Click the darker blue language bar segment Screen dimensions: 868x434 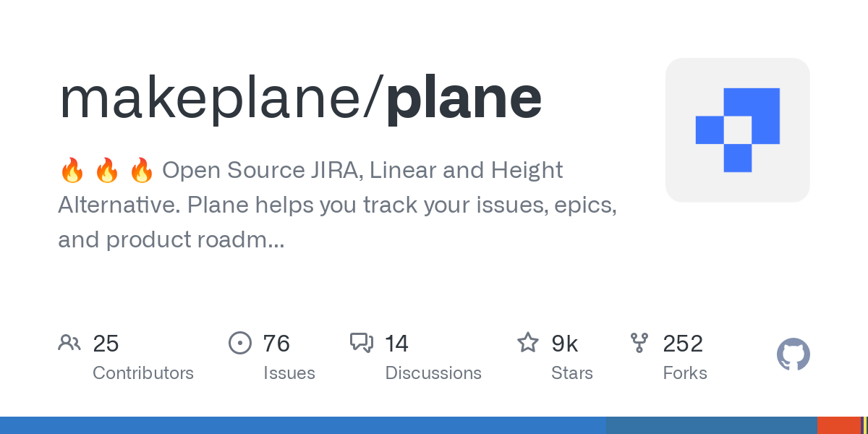712,425
